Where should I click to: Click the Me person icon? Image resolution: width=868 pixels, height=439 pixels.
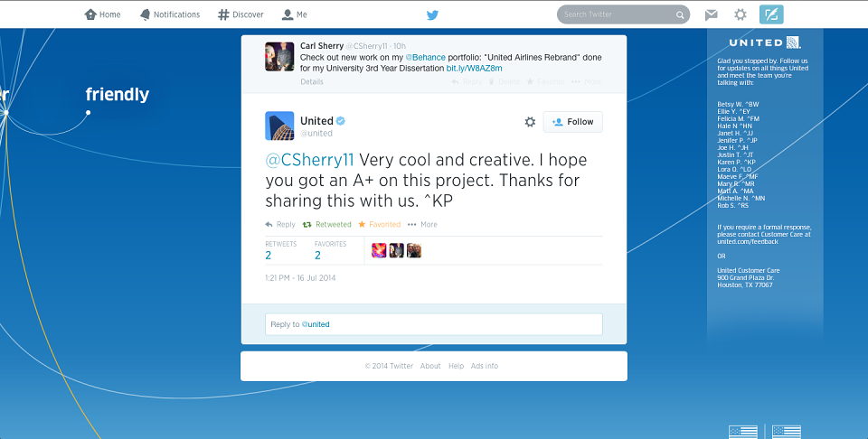coord(288,14)
